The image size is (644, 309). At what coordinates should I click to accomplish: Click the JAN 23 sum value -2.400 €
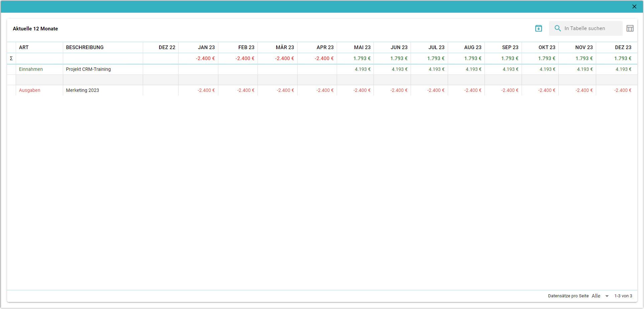point(205,58)
